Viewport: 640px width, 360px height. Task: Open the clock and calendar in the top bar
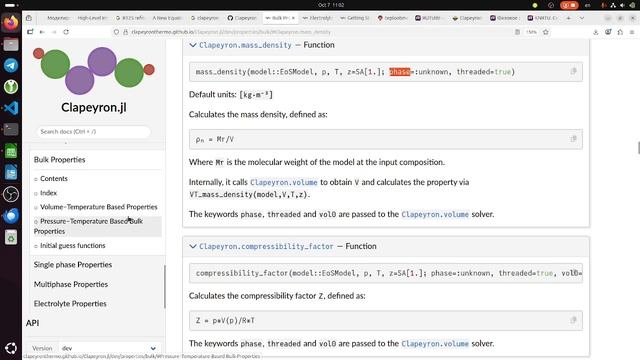pos(331,5)
